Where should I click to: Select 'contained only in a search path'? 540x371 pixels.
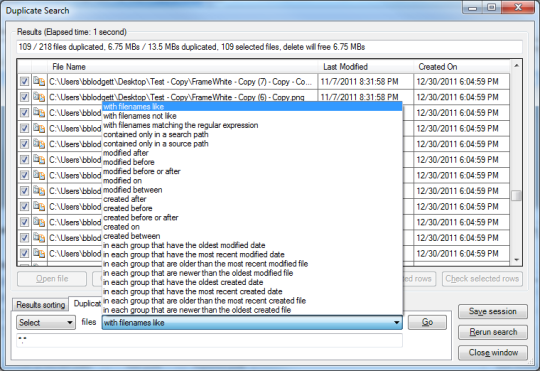tap(252, 134)
